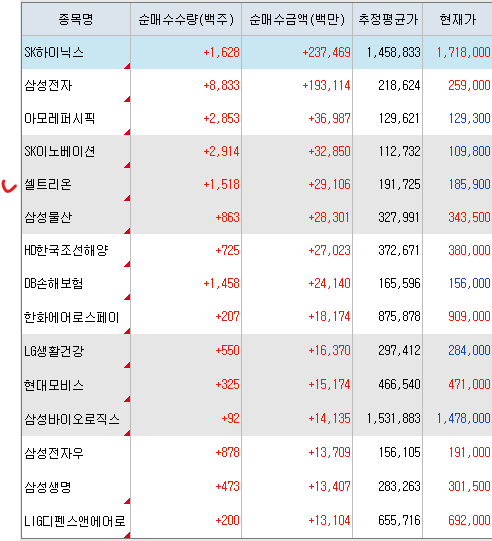The width and height of the screenshot is (492, 541).
Task: Sort by 순매수수량(백주) column header
Action: (186, 19)
